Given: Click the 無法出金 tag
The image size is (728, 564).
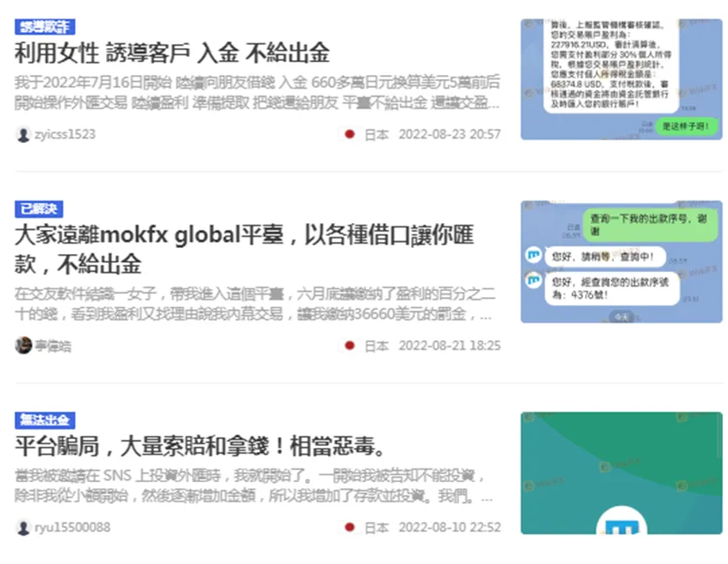Looking at the screenshot, I should [45, 420].
